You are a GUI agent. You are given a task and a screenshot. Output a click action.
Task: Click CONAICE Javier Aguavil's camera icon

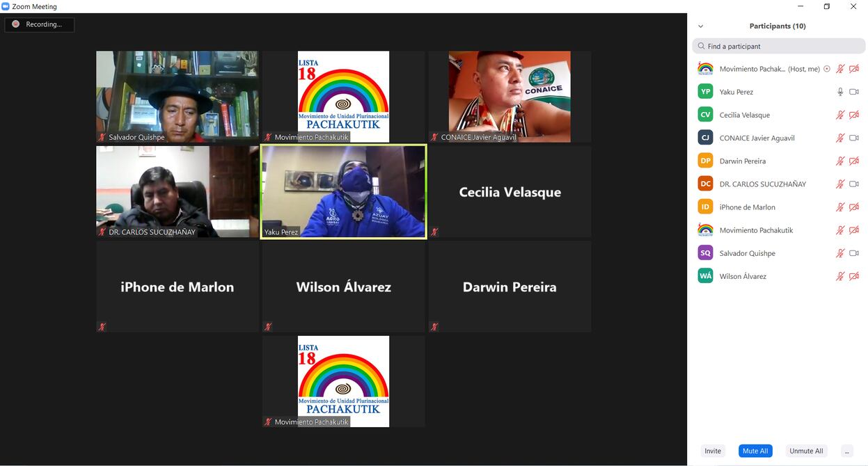click(x=854, y=138)
